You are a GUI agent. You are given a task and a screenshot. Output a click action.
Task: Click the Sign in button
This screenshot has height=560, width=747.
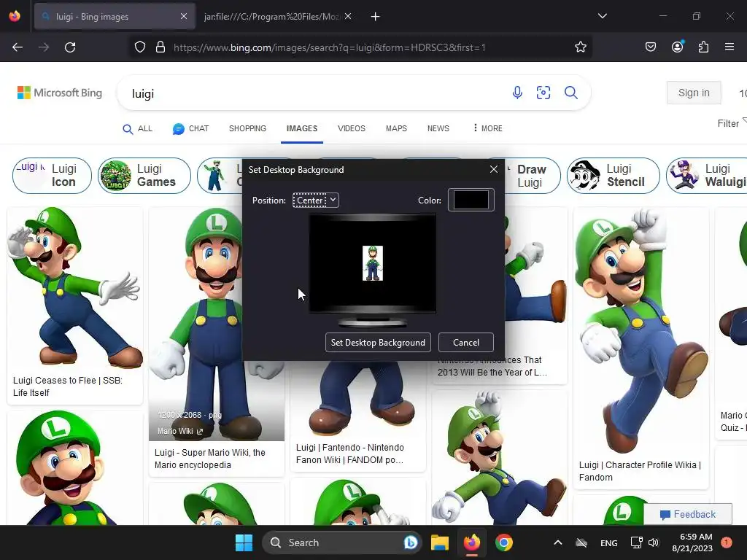(x=694, y=93)
